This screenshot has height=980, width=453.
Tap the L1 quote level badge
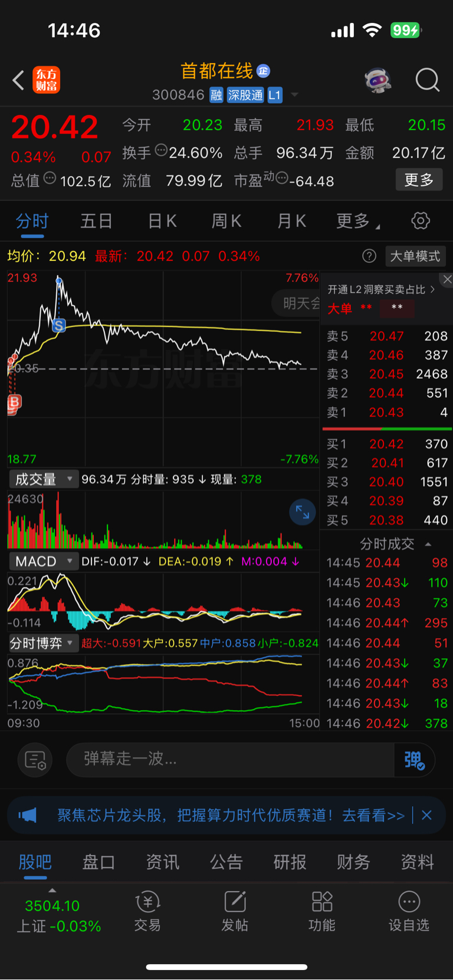275,95
